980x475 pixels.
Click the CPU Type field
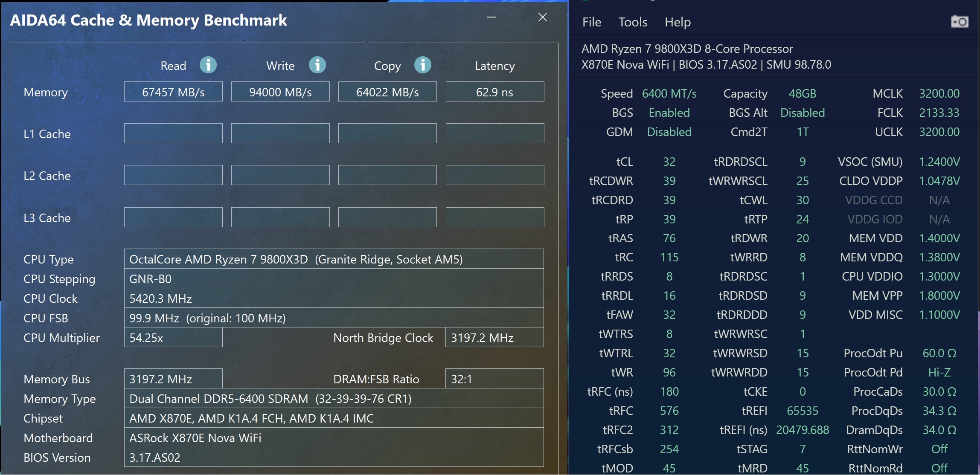tap(334, 259)
